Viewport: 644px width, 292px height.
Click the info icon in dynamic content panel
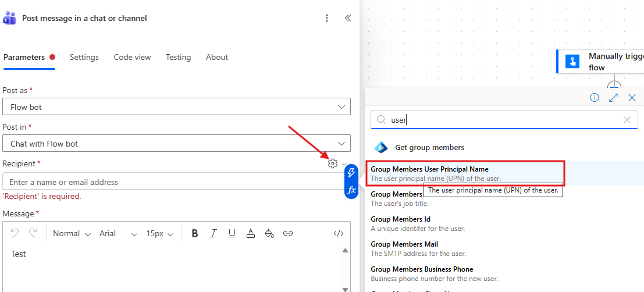[595, 98]
